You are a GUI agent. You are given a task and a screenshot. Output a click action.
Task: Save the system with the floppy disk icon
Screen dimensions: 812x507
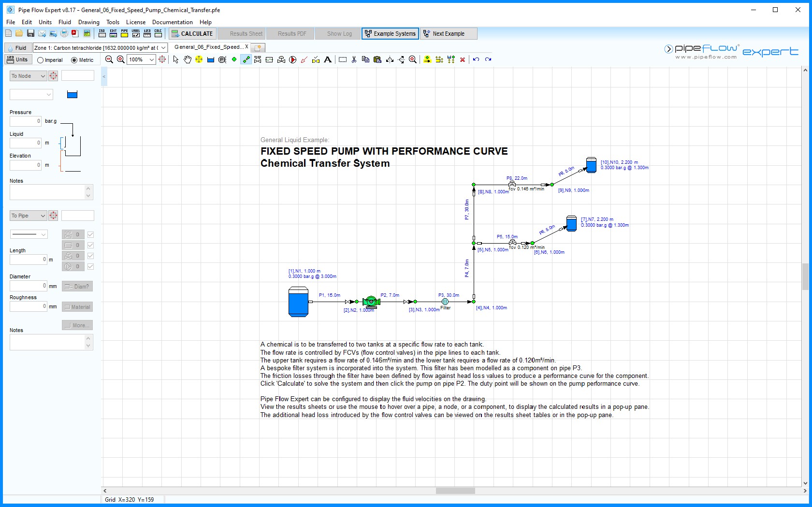click(30, 33)
